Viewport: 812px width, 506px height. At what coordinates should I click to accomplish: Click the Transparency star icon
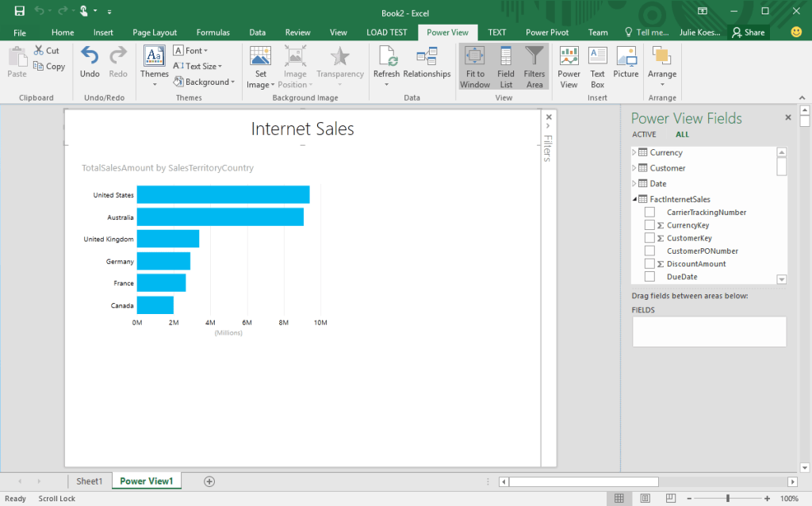339,56
